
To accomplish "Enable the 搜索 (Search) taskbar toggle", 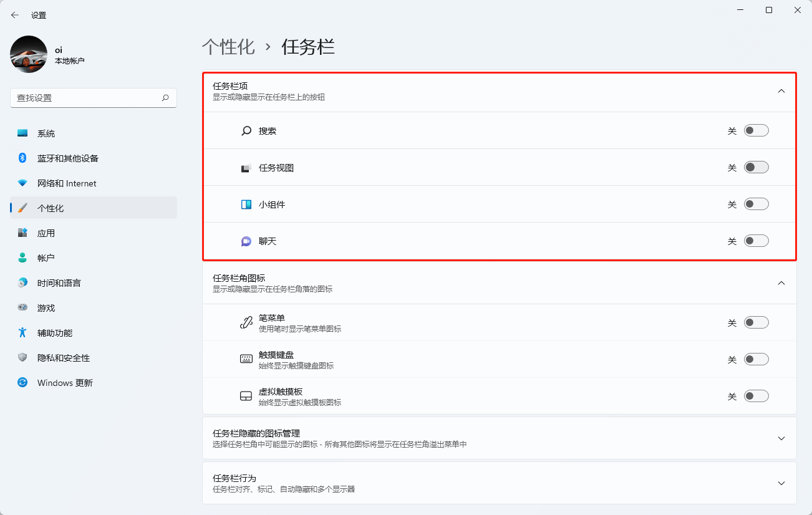I will 756,130.
